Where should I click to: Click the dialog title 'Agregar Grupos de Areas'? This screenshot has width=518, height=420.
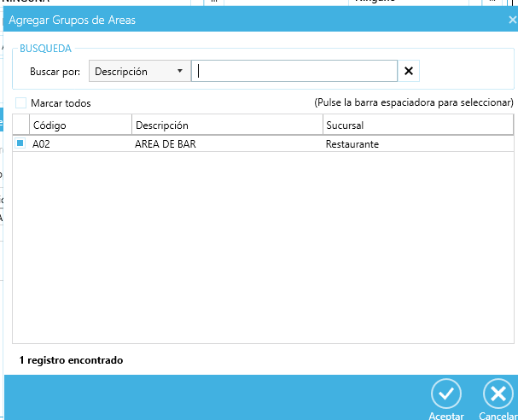click(x=72, y=19)
